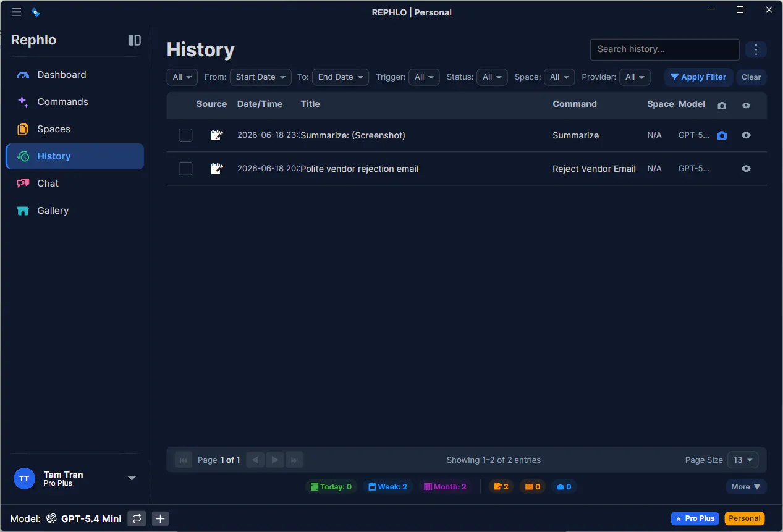Click the Month: 2 stat badge

point(445,487)
